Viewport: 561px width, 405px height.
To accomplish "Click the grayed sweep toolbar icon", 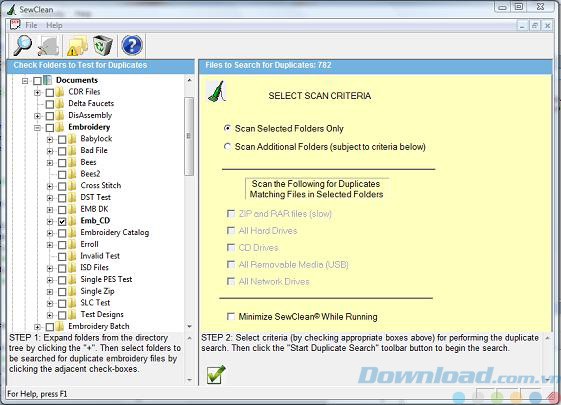I will [x=48, y=46].
